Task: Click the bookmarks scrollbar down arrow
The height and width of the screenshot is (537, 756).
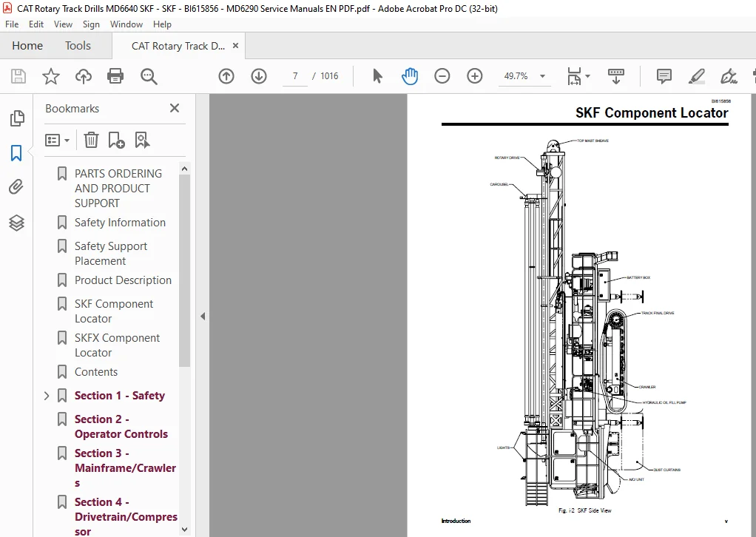Action: pos(184,530)
